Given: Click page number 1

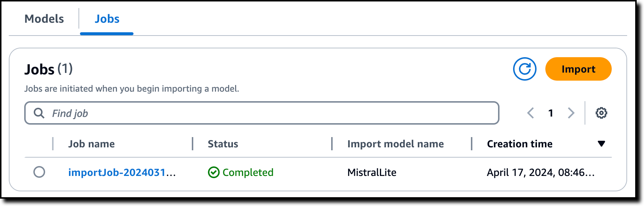Looking at the screenshot, I should pyautogui.click(x=550, y=113).
